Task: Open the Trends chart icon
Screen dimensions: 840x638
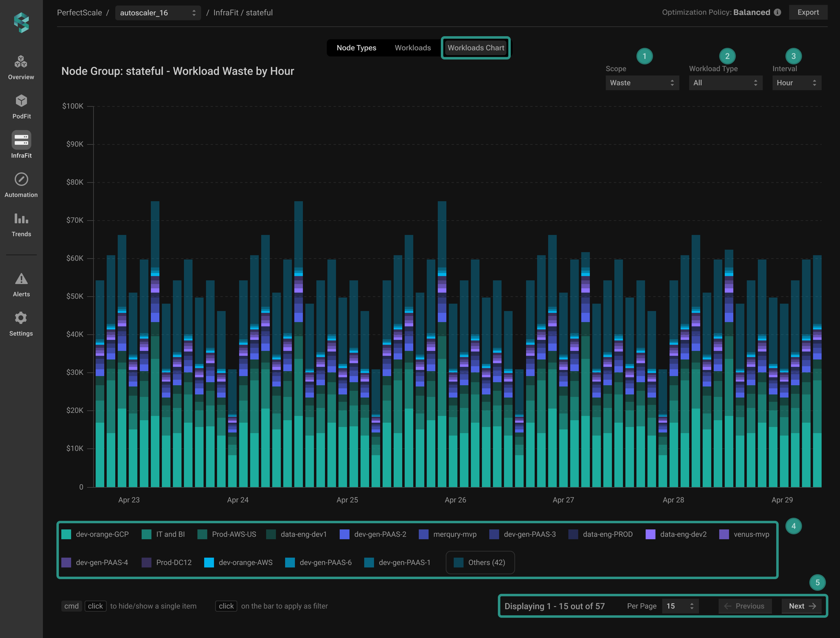Action: [21, 219]
